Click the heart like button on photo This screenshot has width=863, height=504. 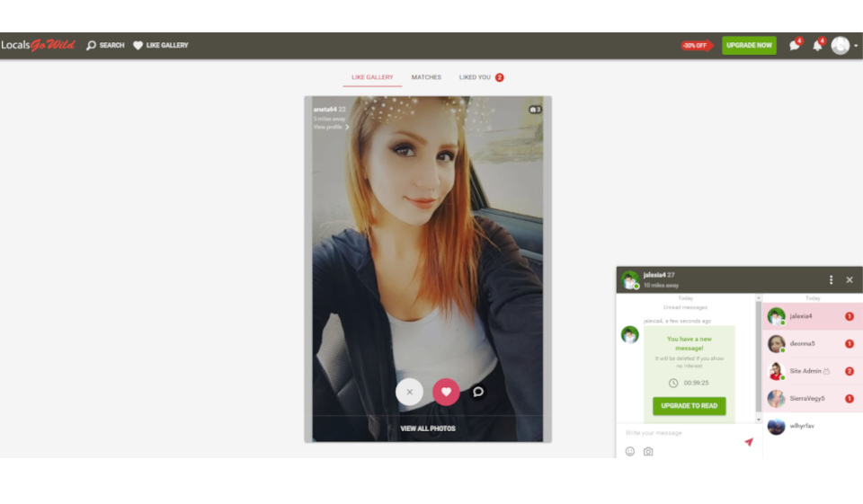[x=446, y=392]
